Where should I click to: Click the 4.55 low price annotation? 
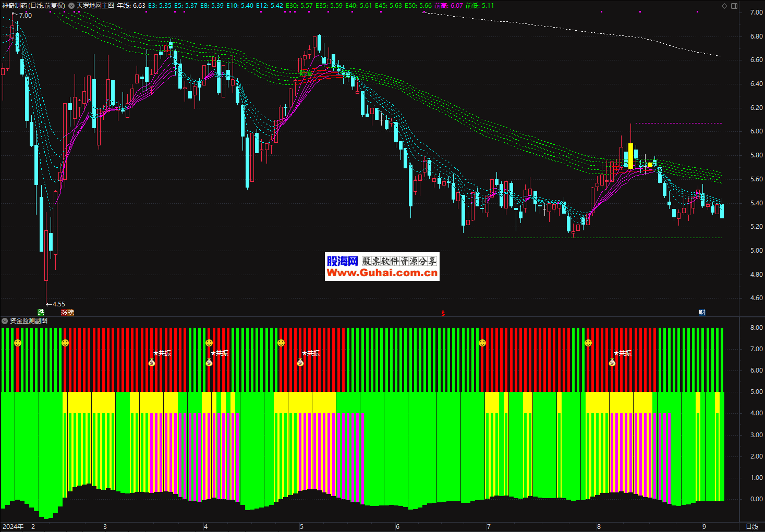pyautogui.click(x=58, y=304)
